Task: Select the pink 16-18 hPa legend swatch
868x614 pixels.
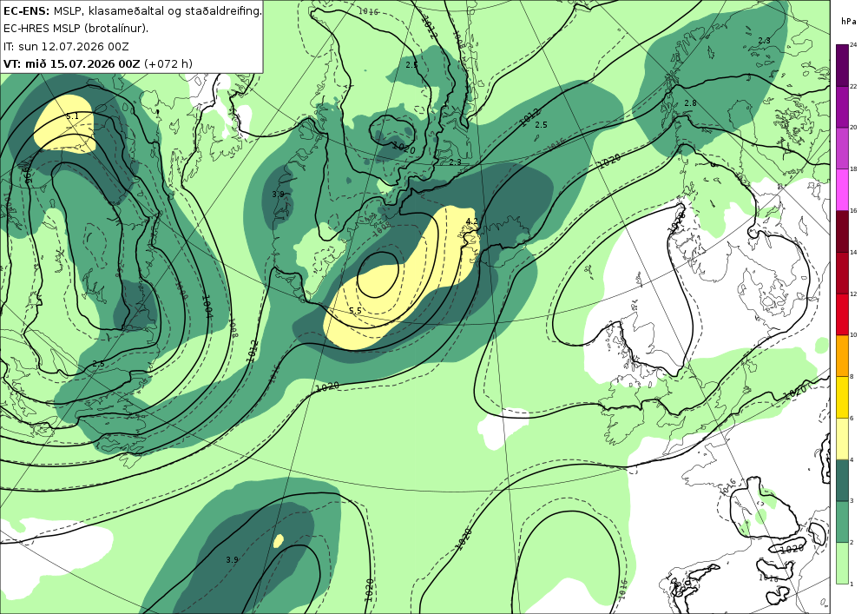Action: [x=842, y=189]
